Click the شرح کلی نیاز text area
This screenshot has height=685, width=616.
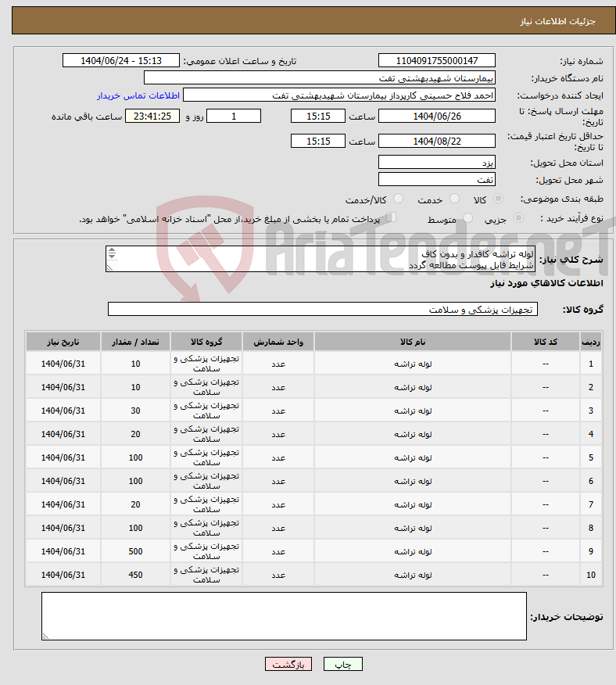[x=321, y=259]
